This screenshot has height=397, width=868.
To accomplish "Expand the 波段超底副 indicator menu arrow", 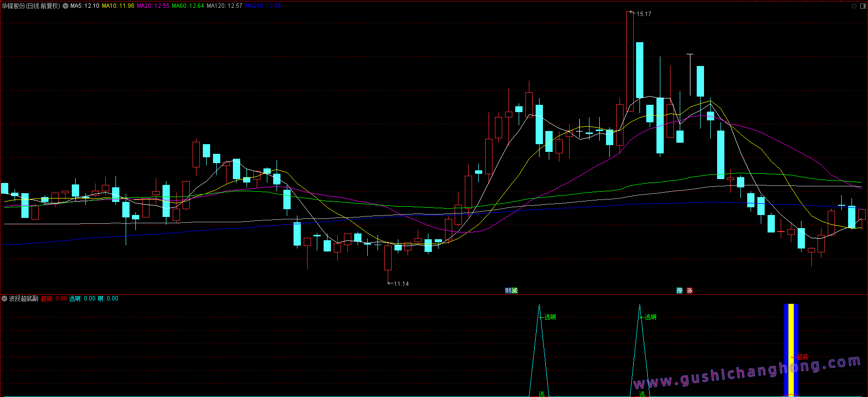I will [x=4, y=298].
